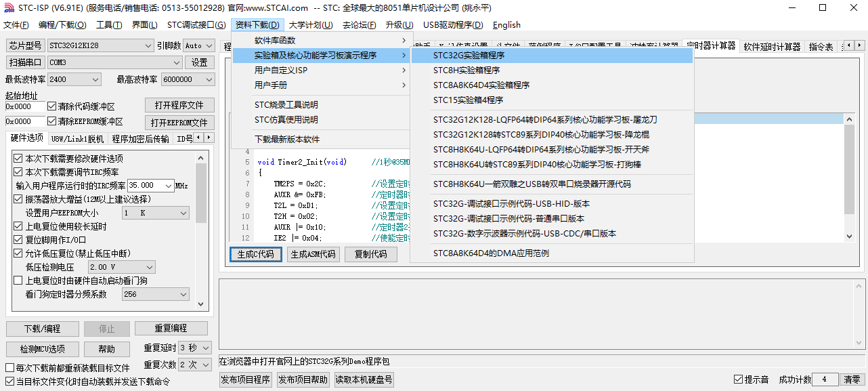Image resolution: width=868 pixels, height=391 pixels.
Task: Choose STC8A8K64D4的DMA应用范例 entry
Action: click(552, 253)
